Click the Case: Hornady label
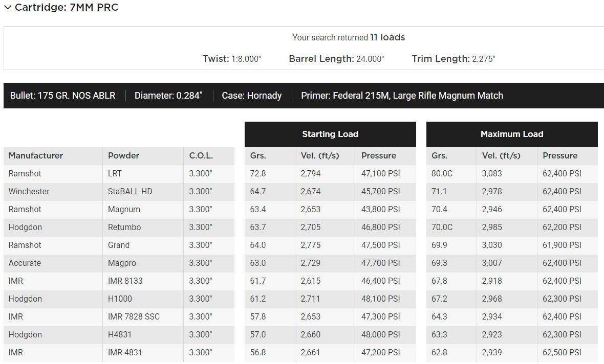Screen dimensions: 604x364 point(251,96)
